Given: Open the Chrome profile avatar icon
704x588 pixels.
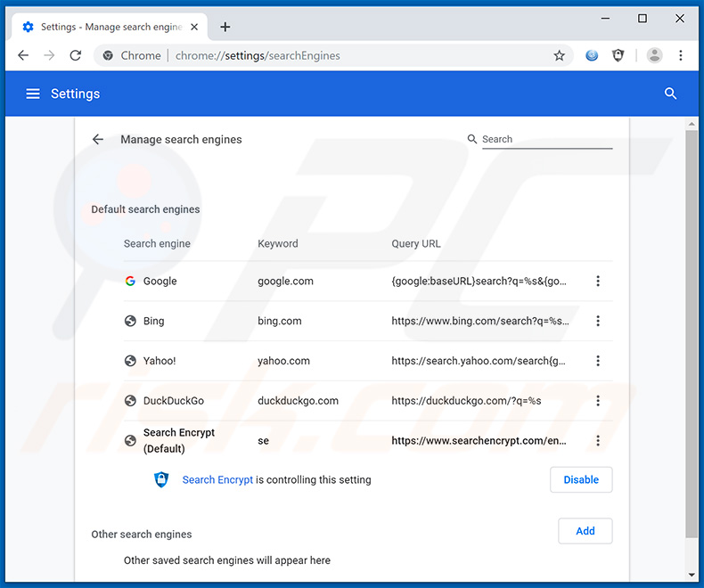Looking at the screenshot, I should coord(654,55).
